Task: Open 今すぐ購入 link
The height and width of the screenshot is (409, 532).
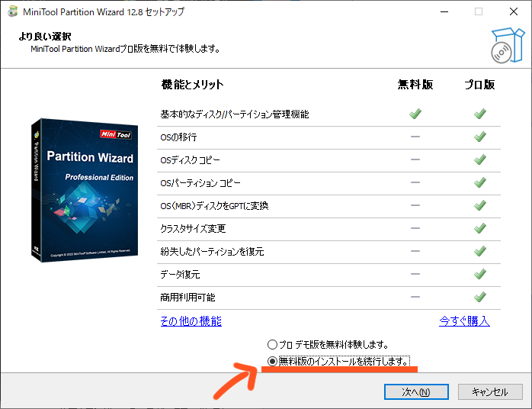Action: point(464,321)
